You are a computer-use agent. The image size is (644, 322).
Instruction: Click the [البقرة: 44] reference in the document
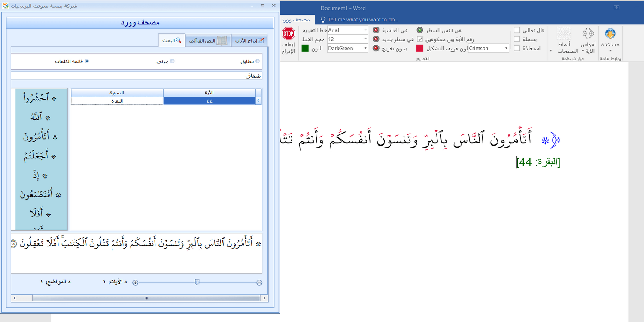click(538, 162)
